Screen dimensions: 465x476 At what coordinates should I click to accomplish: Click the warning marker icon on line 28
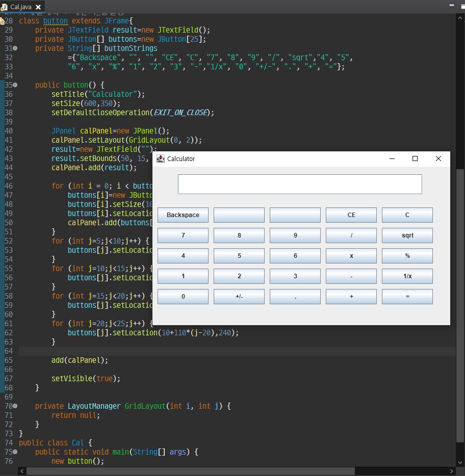pyautogui.click(x=2, y=21)
